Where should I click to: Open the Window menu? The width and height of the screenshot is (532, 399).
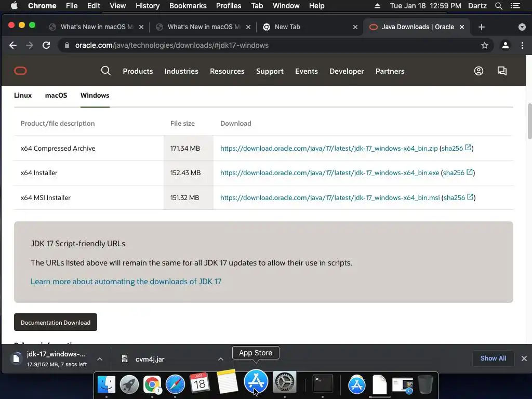point(286,6)
